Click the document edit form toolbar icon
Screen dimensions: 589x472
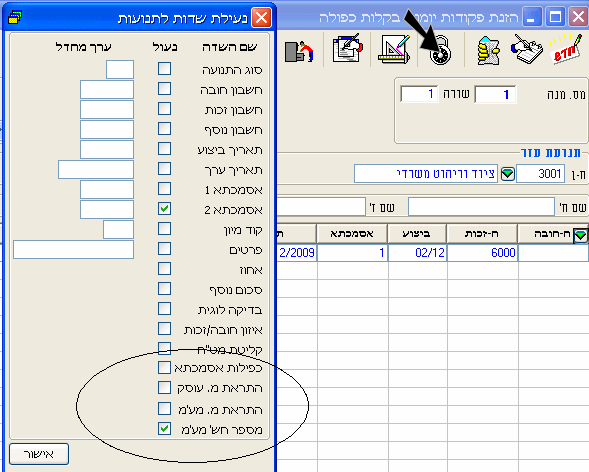(x=348, y=48)
